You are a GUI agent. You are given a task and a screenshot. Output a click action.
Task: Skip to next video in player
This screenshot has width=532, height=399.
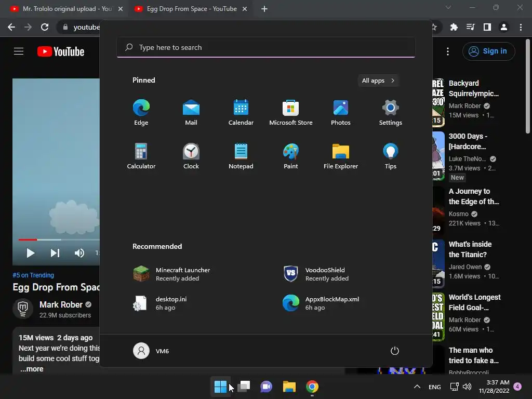(x=55, y=253)
